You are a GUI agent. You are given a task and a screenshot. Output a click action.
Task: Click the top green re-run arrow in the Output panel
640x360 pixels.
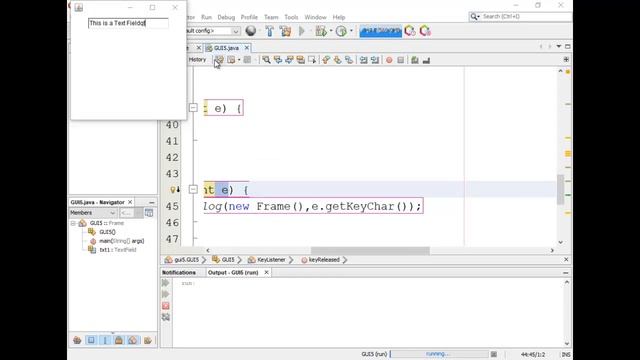(x=166, y=282)
